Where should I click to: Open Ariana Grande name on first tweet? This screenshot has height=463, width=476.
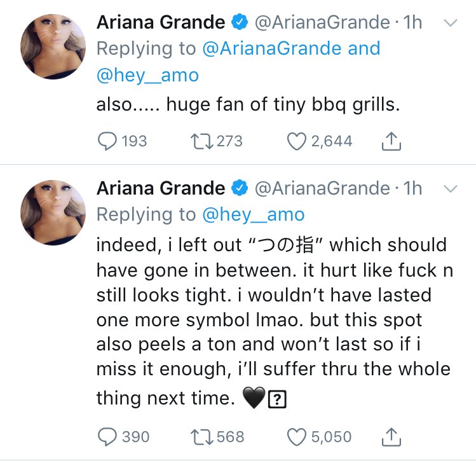[x=160, y=23]
